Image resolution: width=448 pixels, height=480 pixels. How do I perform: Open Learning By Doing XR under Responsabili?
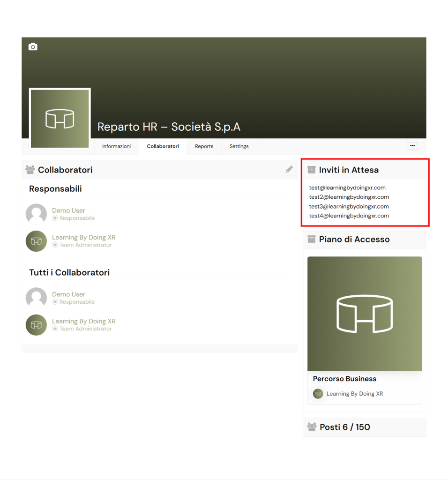click(83, 238)
